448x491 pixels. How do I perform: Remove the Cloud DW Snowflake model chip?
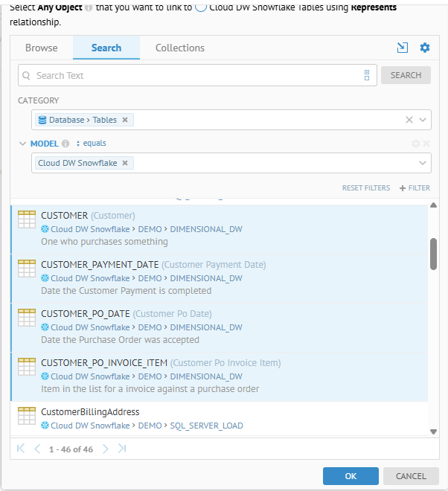[125, 163]
